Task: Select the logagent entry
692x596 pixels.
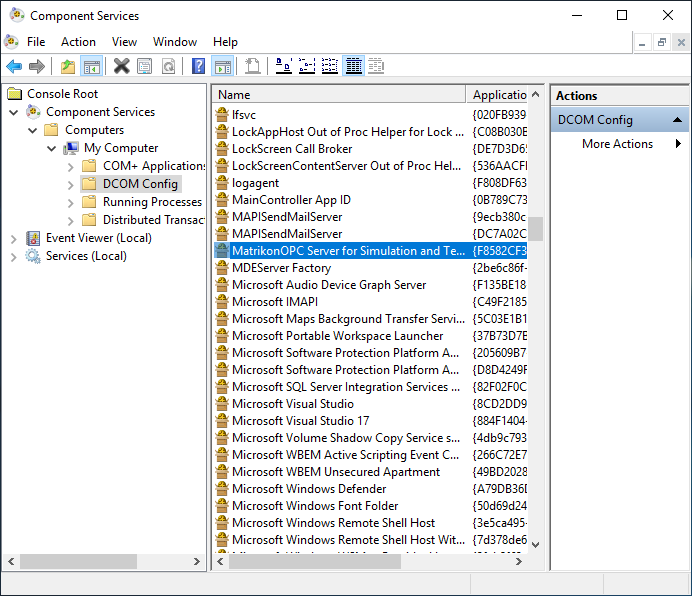Action: (x=256, y=183)
